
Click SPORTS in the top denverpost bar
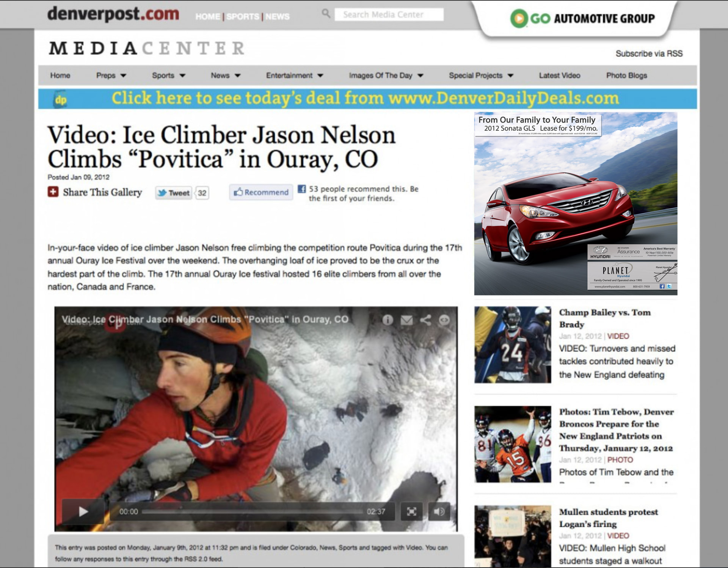(243, 16)
